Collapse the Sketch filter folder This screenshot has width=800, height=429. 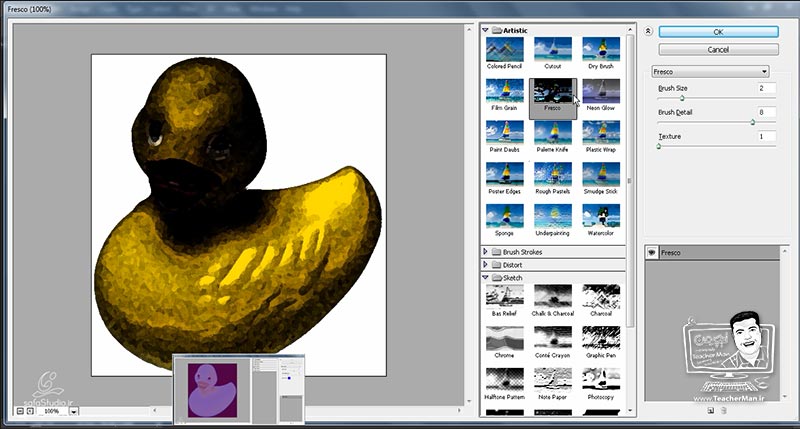(485, 277)
